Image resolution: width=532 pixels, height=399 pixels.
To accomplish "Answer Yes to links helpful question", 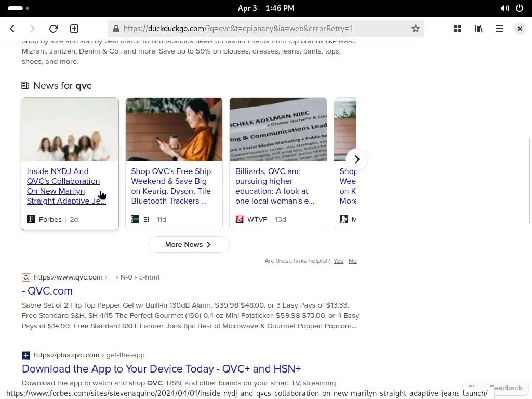I will tap(338, 261).
